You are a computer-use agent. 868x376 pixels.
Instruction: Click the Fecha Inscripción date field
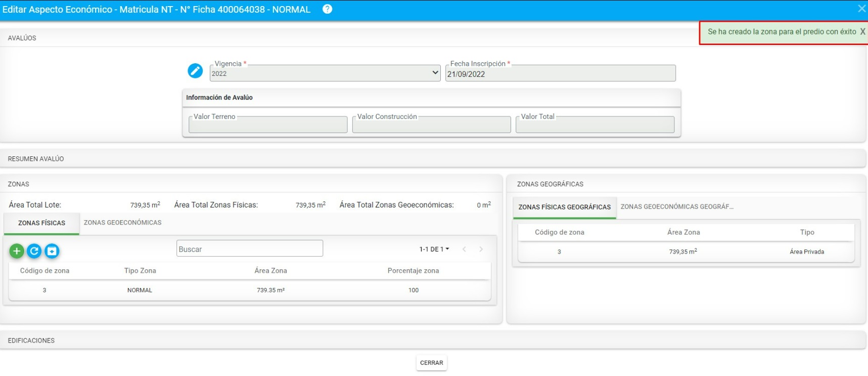pyautogui.click(x=560, y=74)
